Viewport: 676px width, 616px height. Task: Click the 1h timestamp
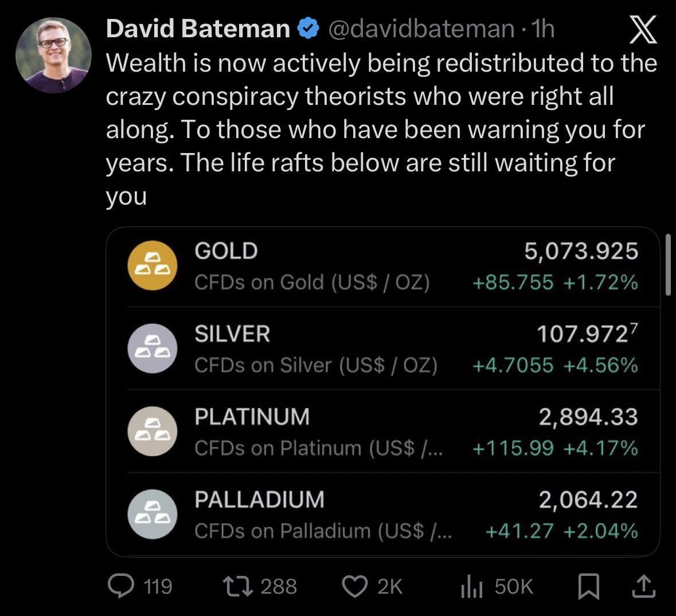click(x=543, y=29)
